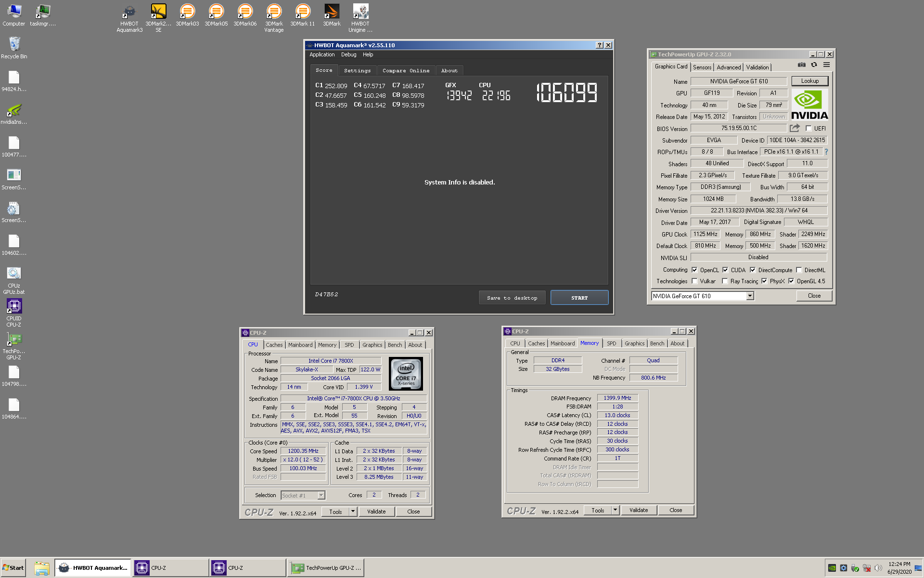Click Aquamark title bar help button

tap(599, 45)
